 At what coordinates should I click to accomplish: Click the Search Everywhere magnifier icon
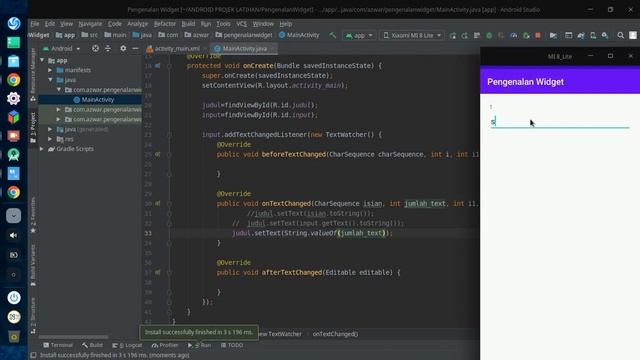pos(620,36)
